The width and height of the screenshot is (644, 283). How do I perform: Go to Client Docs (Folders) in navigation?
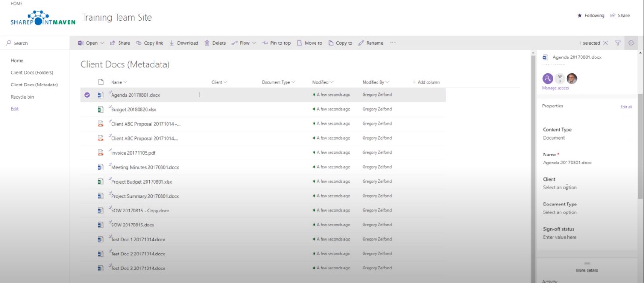coord(32,72)
